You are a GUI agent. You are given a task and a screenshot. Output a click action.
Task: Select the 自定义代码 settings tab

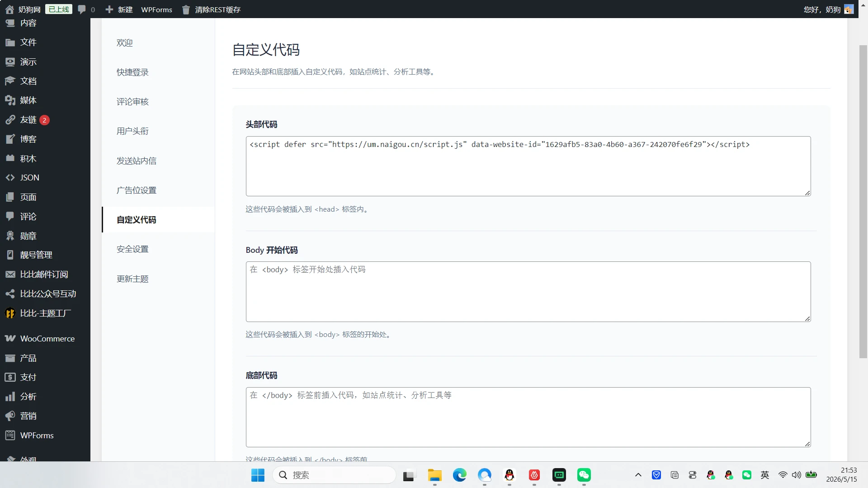tap(158, 220)
